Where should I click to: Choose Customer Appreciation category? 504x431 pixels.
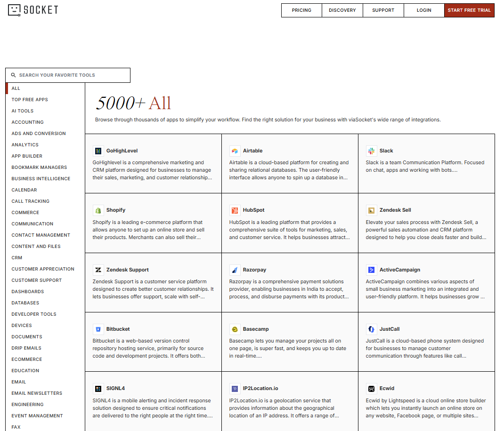tap(45, 269)
